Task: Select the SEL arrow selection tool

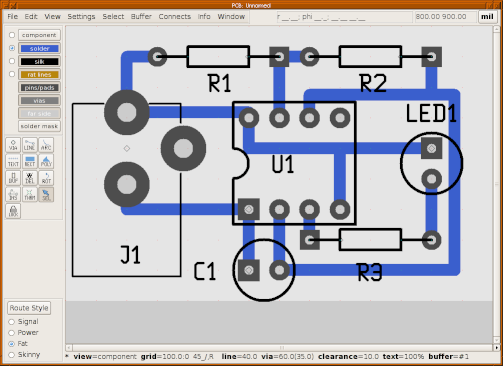Action: point(46,194)
